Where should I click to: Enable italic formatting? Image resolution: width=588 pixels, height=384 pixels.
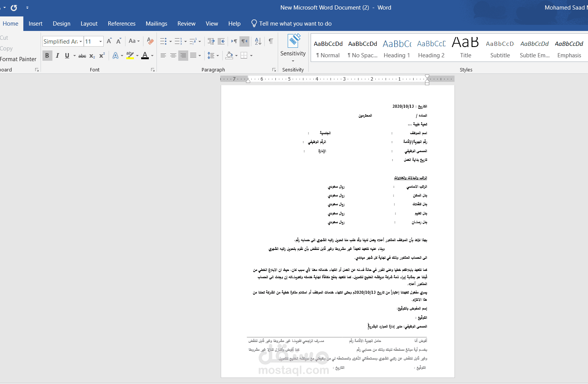tap(57, 56)
